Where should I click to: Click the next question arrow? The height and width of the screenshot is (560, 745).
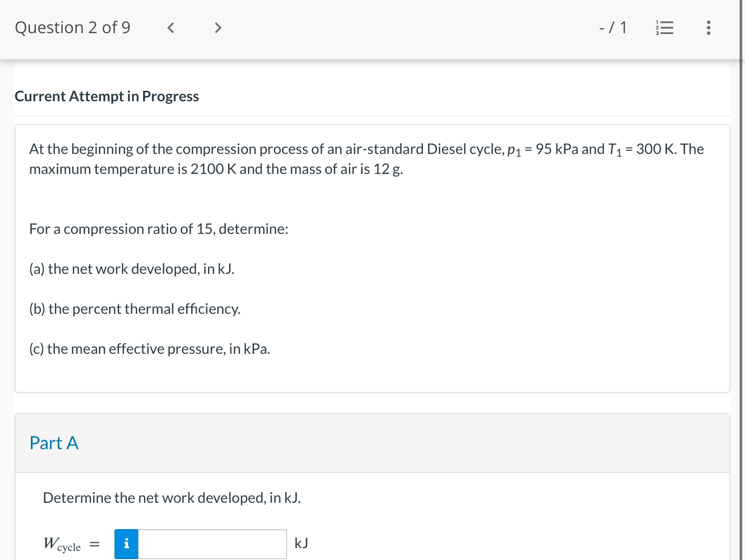[x=218, y=28]
